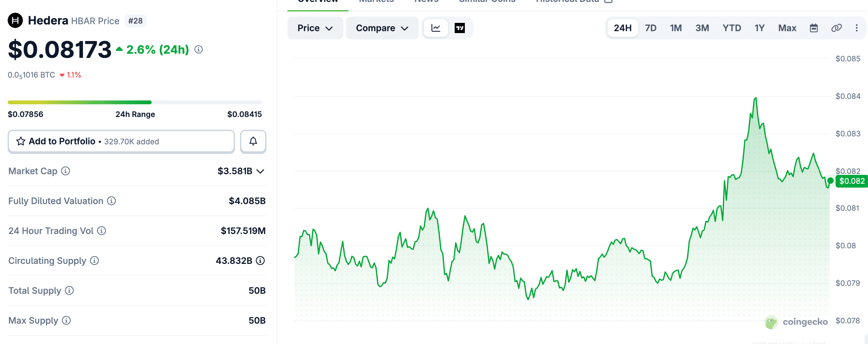Open Fully Diluted Valuation info icon
This screenshot has height=344, width=868.
click(x=112, y=201)
